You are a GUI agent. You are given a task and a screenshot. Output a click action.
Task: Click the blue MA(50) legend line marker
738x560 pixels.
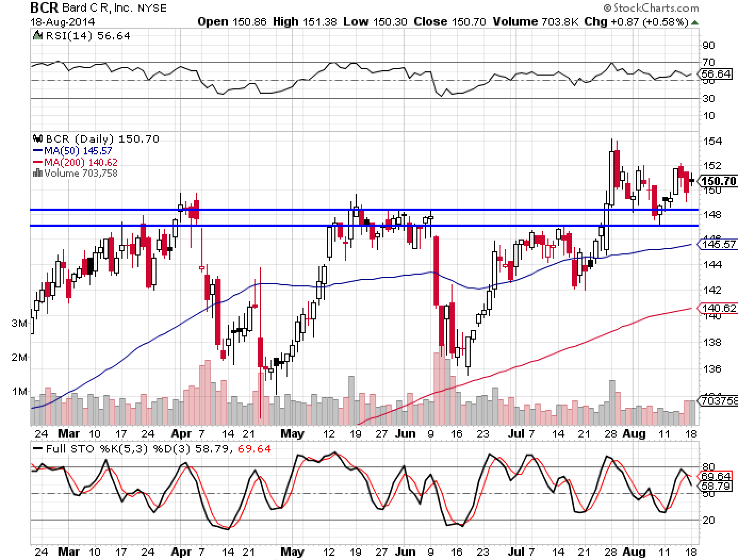coord(37,151)
